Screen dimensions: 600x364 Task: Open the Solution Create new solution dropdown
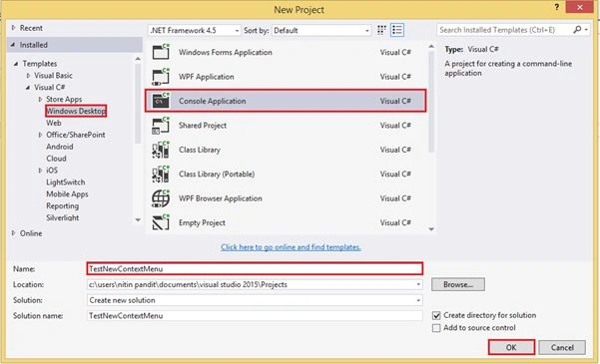[x=418, y=300]
